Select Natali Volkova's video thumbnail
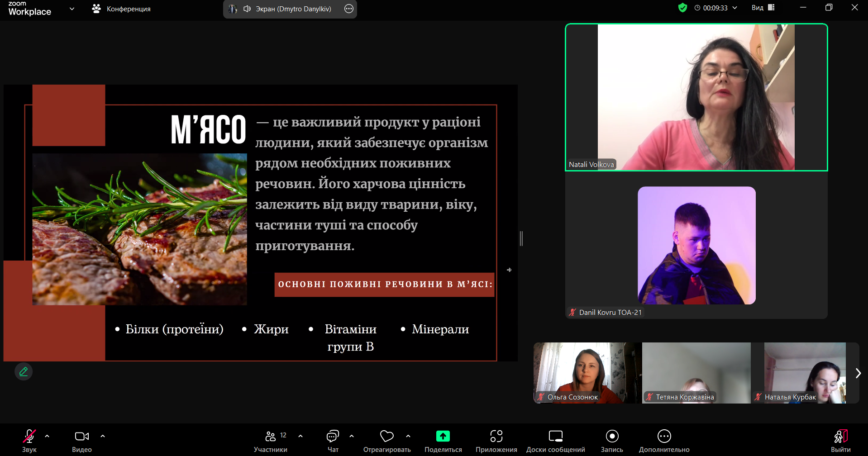 tap(696, 97)
